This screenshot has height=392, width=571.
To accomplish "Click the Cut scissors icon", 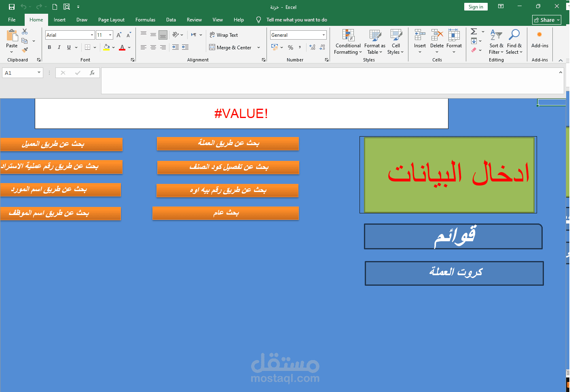I will [25, 32].
